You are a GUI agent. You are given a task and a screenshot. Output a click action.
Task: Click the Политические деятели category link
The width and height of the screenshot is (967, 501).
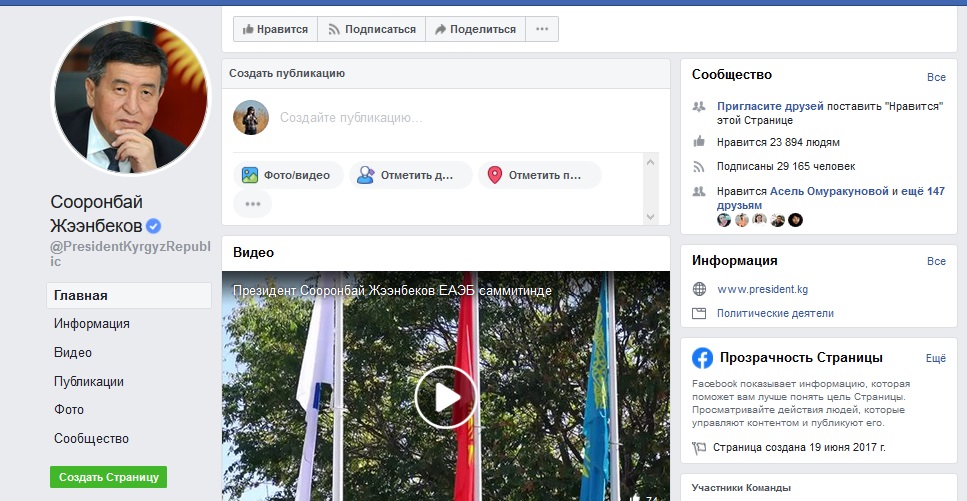[x=775, y=313]
